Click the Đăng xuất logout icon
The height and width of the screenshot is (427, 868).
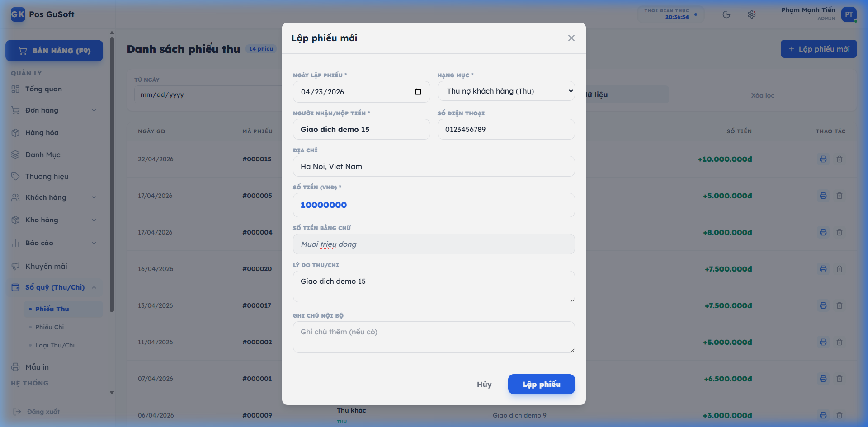coord(18,412)
